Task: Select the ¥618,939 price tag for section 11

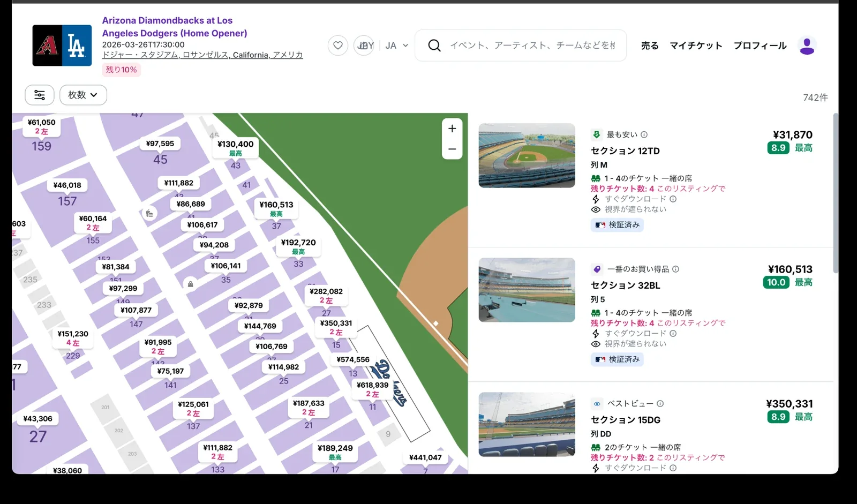Action: click(373, 389)
